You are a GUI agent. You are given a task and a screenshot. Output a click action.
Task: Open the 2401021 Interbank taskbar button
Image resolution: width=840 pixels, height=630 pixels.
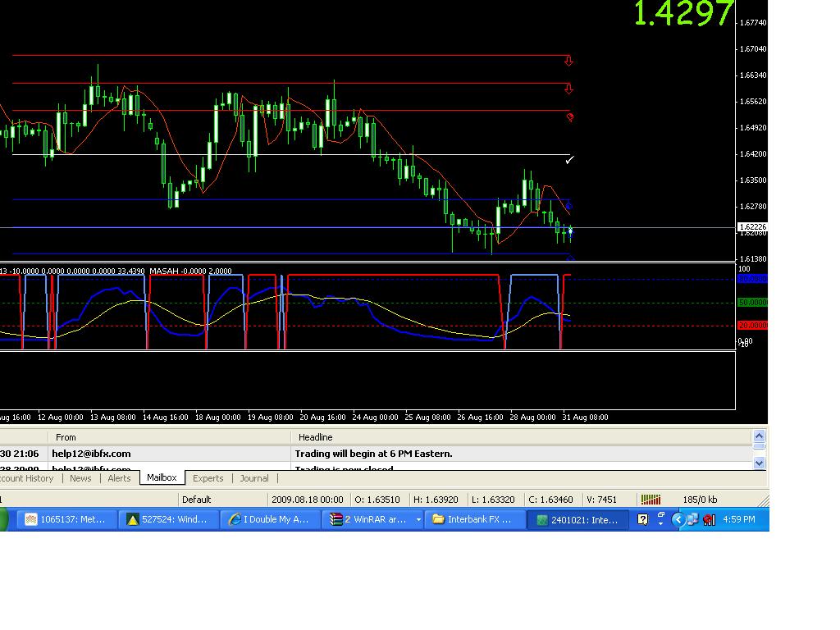point(577,519)
